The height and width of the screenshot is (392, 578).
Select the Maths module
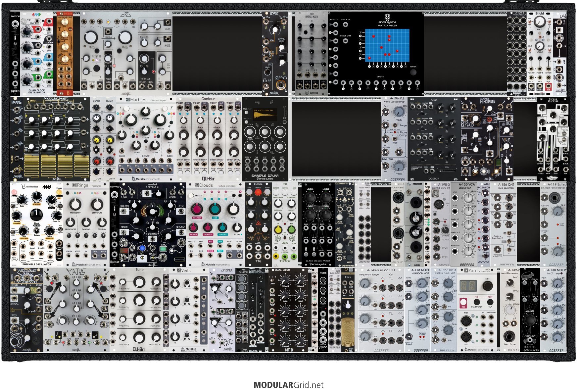tap(76, 310)
